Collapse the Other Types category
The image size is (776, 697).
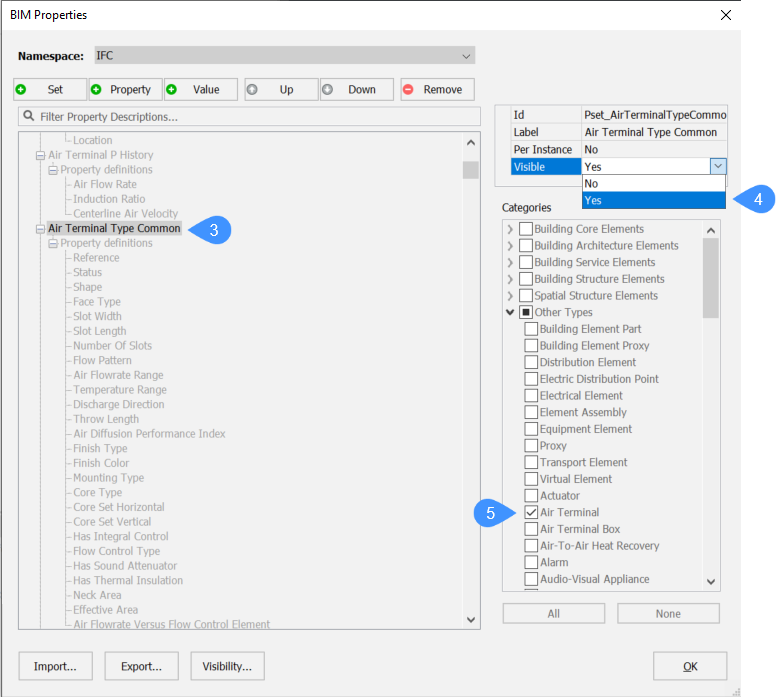point(510,312)
